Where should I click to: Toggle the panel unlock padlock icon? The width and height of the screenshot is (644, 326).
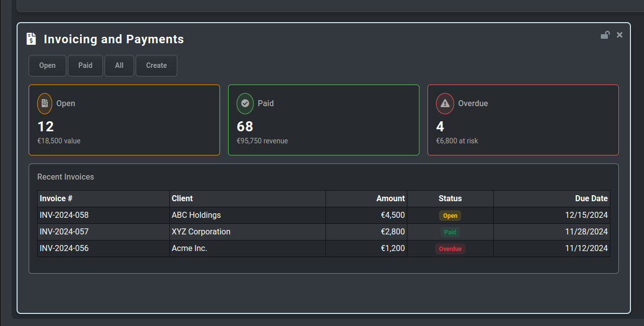(x=605, y=35)
